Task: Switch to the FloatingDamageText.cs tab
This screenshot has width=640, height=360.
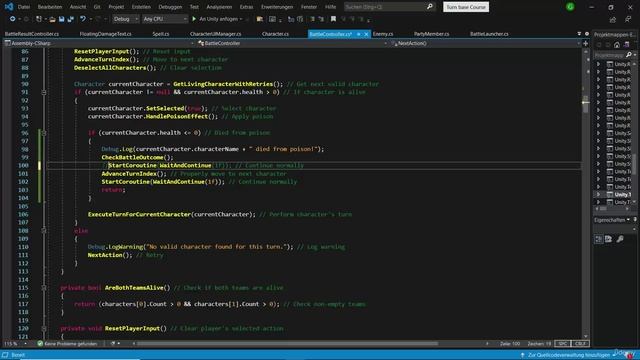Action: pos(105,34)
